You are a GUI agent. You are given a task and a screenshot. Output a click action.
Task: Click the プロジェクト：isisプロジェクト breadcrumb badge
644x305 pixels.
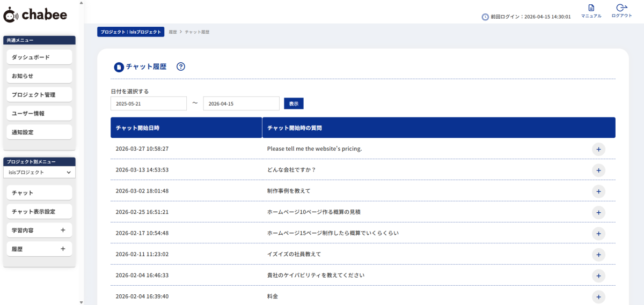[x=131, y=32]
